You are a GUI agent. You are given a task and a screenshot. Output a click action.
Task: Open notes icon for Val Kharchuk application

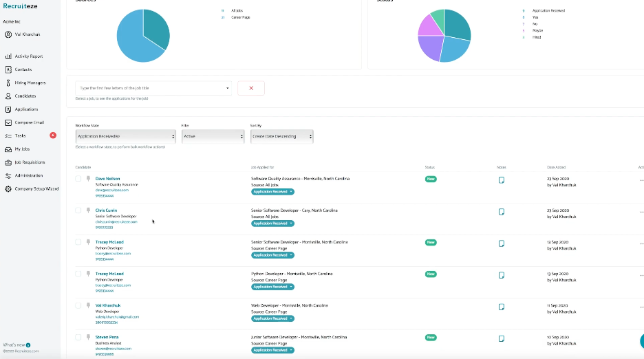point(501,307)
